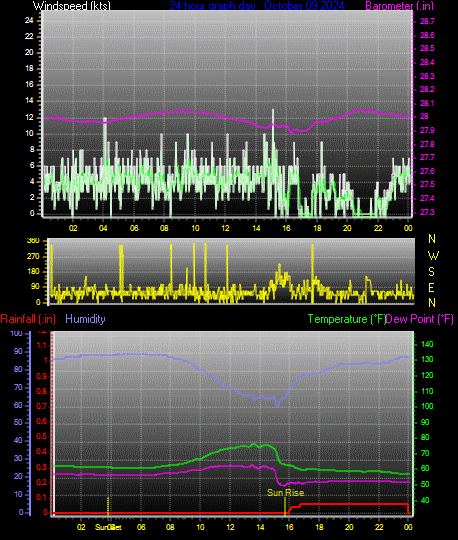This screenshot has width=458, height=540.
Task: Click the 12 hour tick under windspeed graph
Action: pos(225,228)
